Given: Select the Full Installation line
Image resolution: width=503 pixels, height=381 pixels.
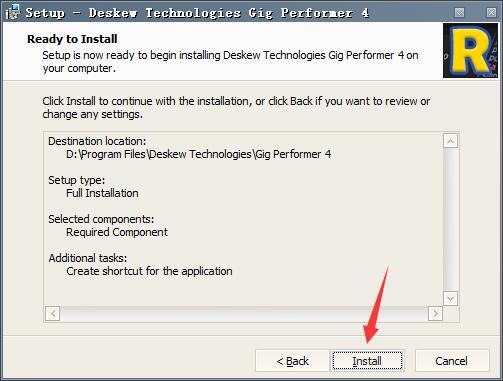Looking at the screenshot, I should (x=102, y=193).
